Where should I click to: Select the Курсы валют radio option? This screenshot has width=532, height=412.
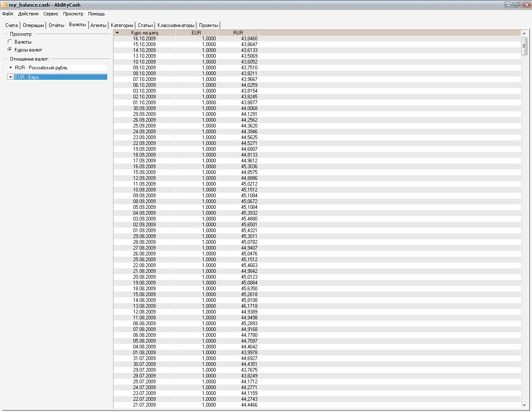click(x=10, y=49)
